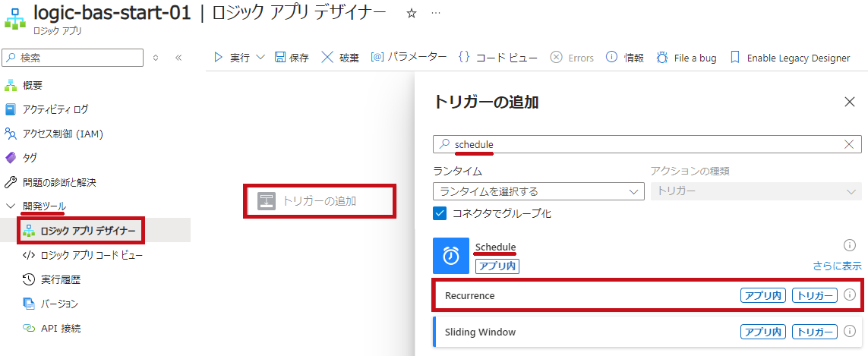Click the Errors toolbar item
Screen dimensions: 868x356
(572, 58)
